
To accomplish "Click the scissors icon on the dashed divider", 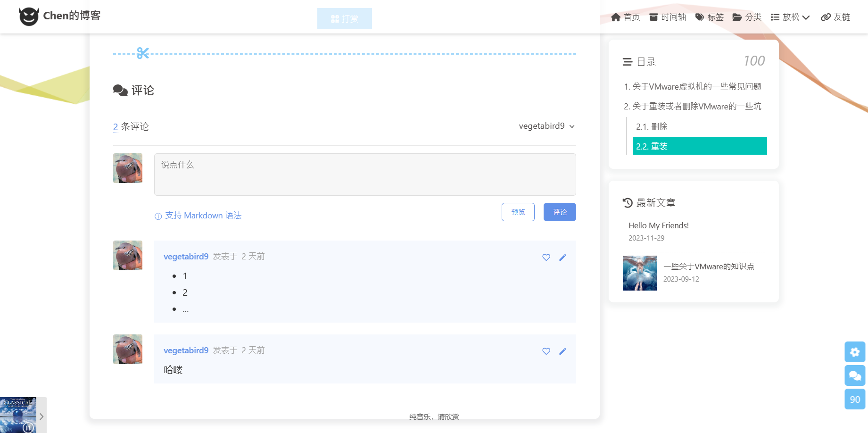I will pyautogui.click(x=143, y=53).
